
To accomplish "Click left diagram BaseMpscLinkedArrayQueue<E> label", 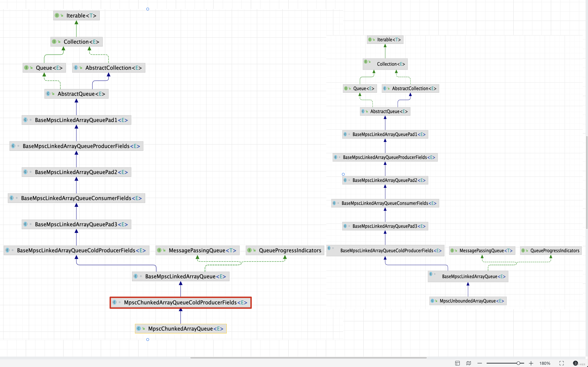I will coord(185,276).
